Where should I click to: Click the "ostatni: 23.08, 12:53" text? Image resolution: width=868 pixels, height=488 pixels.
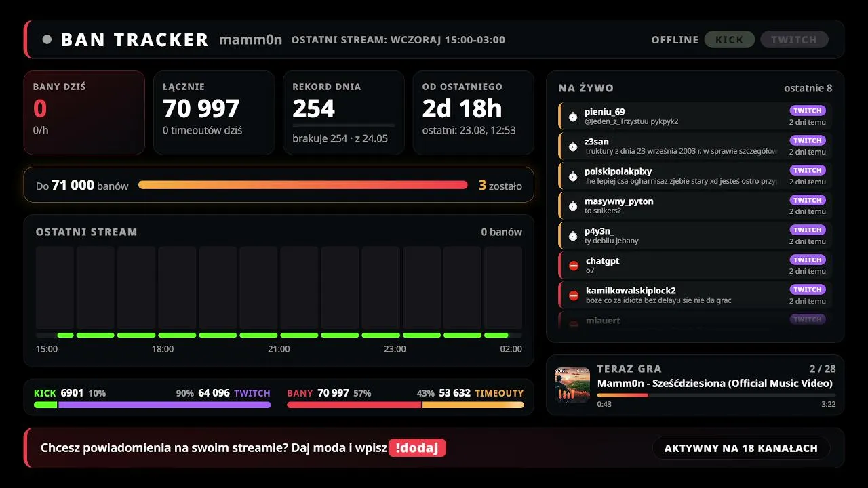(469, 130)
